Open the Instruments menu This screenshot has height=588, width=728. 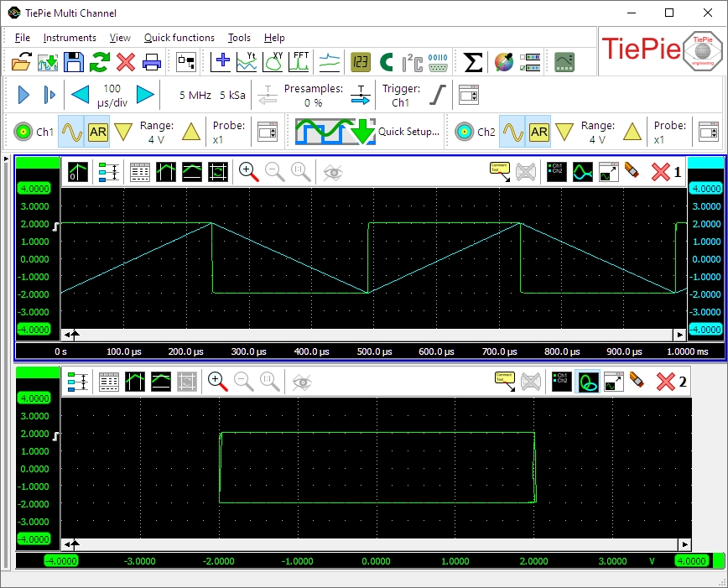click(x=70, y=38)
